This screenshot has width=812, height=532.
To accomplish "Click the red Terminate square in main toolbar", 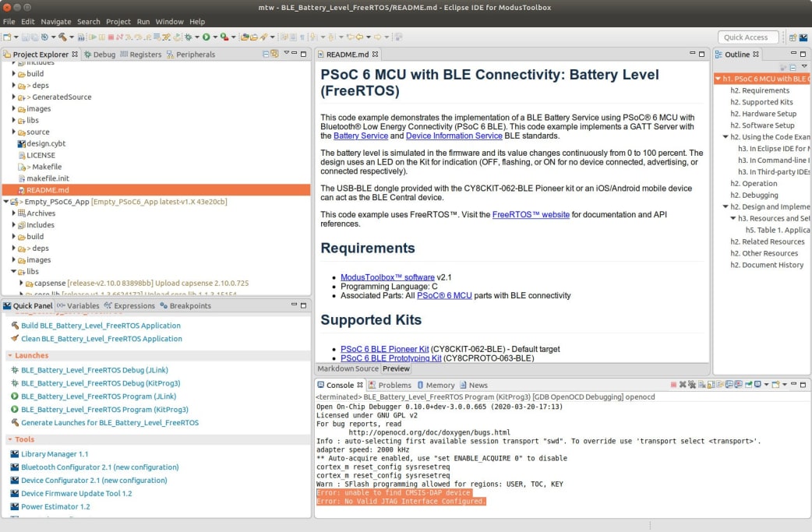I will [111, 37].
